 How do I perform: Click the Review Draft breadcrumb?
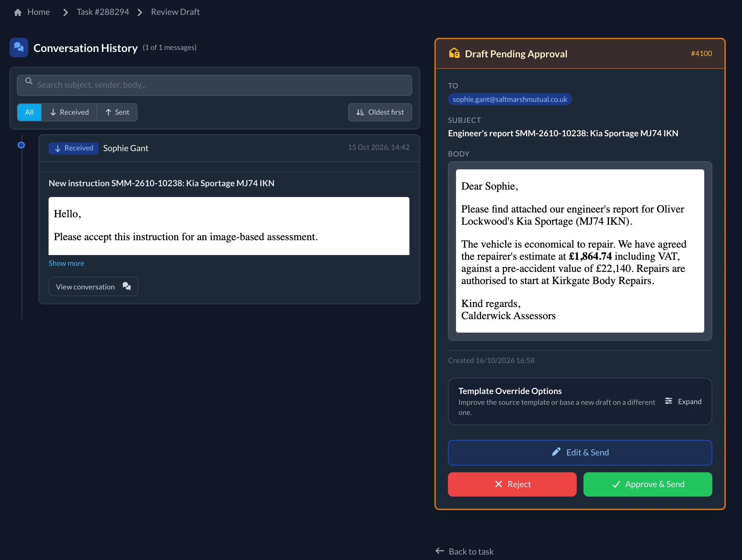click(175, 12)
